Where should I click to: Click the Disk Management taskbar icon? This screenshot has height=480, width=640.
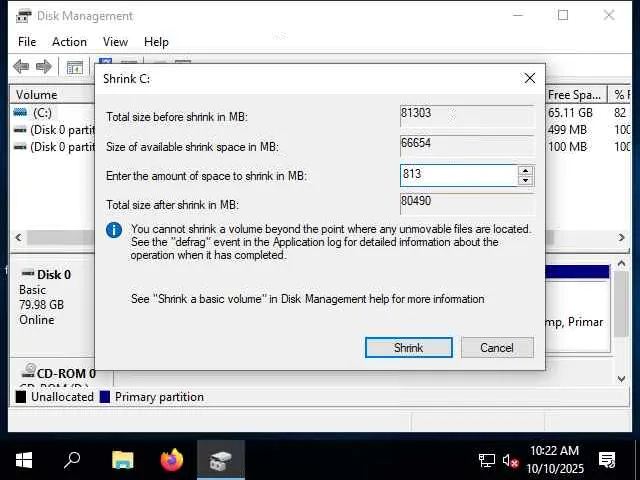coord(221,460)
